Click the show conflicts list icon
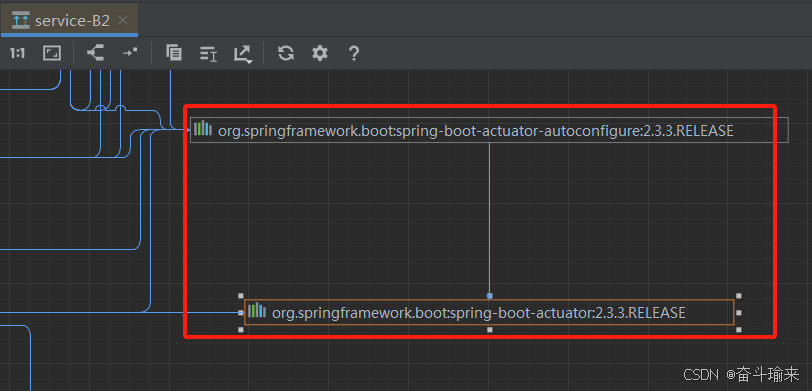The height and width of the screenshot is (391, 812). (x=208, y=53)
